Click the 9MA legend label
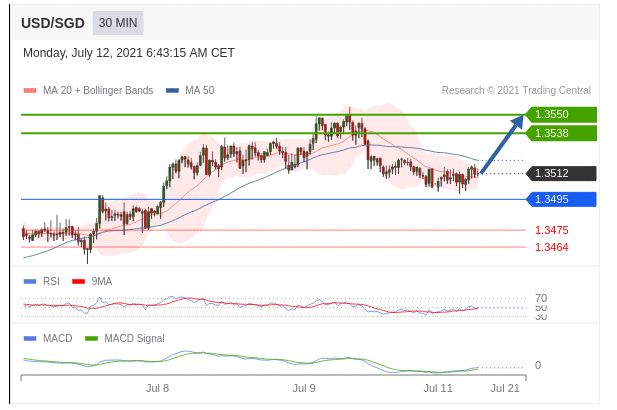Image resolution: width=617 pixels, height=410 pixels. click(x=102, y=281)
